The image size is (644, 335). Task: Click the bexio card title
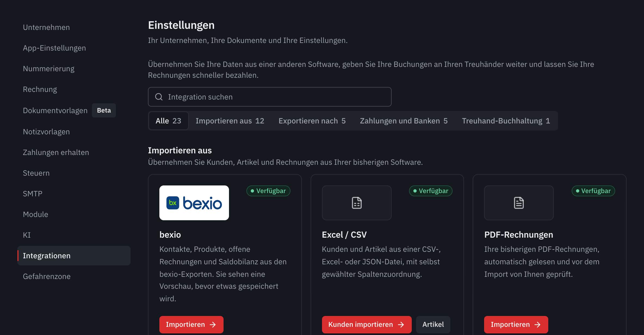170,234
